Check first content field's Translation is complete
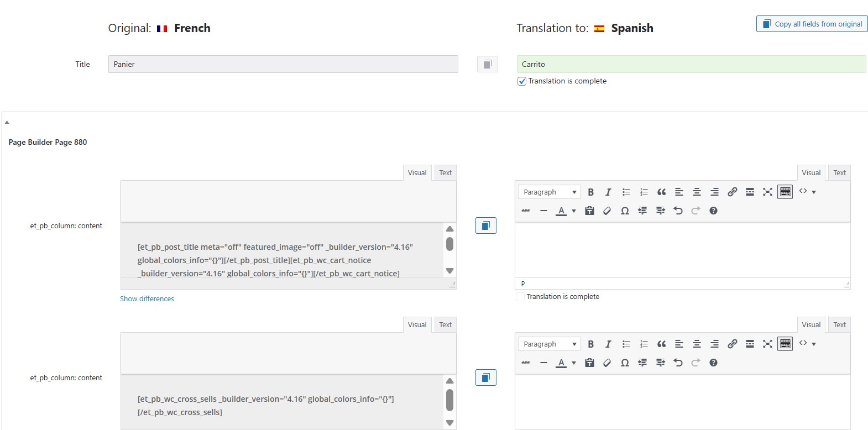The height and width of the screenshot is (430, 868). pos(520,297)
